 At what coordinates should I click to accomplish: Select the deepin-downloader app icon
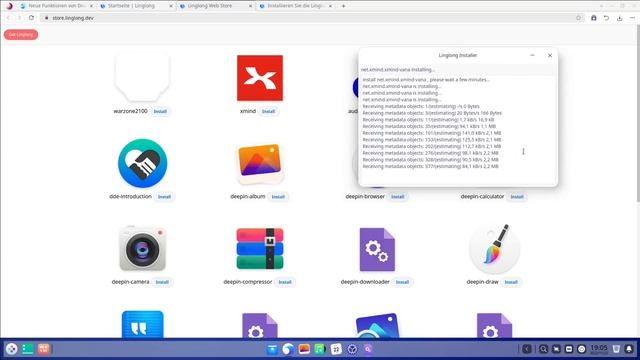coord(377,249)
